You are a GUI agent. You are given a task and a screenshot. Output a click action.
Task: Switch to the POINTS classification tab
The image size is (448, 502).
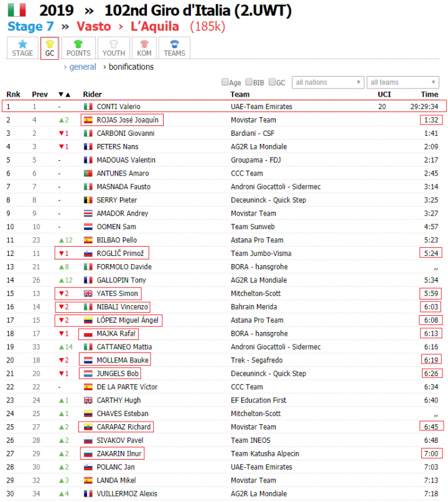78,48
